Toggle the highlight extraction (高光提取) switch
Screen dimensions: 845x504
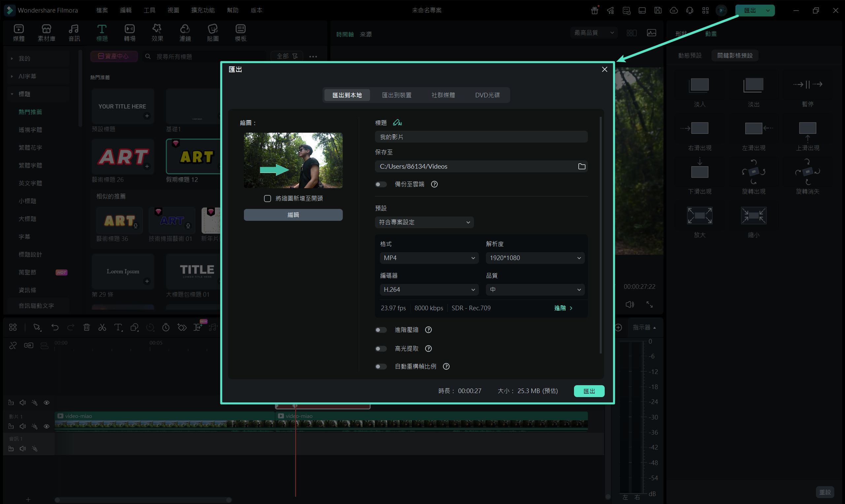coord(381,349)
